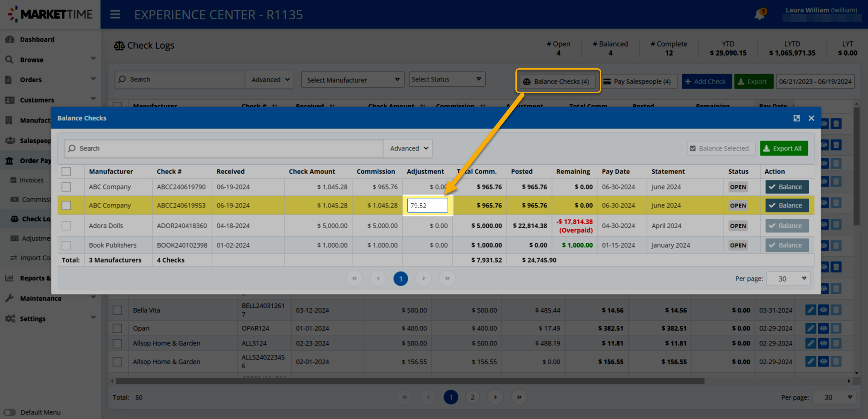The height and width of the screenshot is (419, 868).
Task: Expand the Orders sidebar section
Action: click(x=50, y=80)
